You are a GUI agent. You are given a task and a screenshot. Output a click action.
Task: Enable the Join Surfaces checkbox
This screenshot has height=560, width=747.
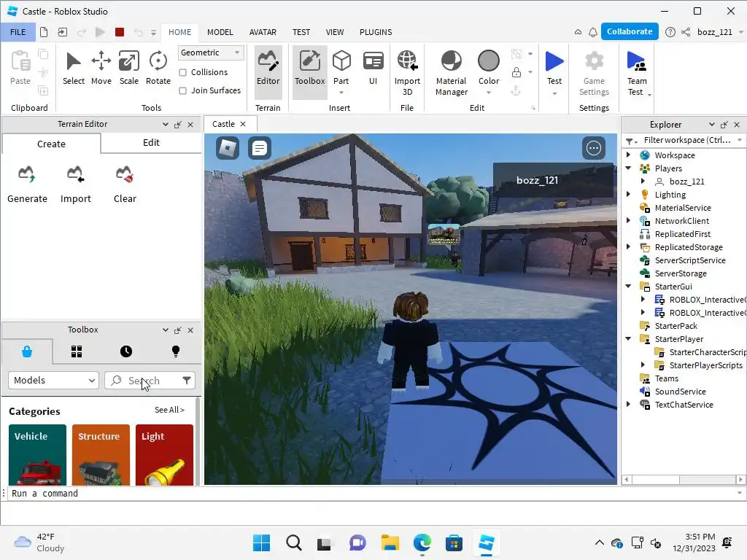click(182, 90)
